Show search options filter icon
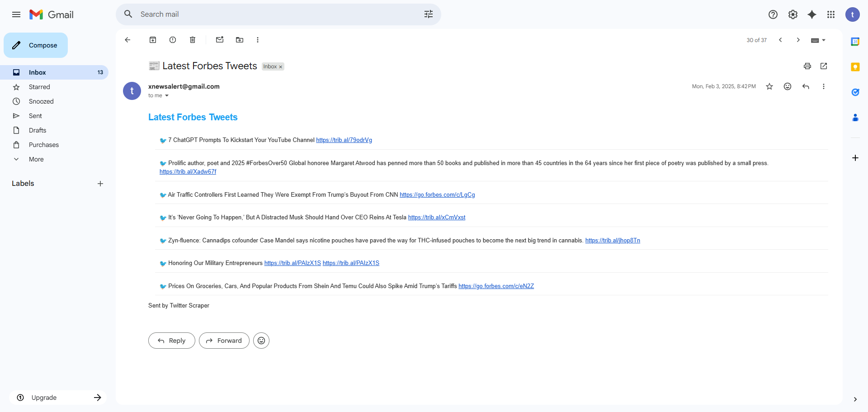Screen dimensions: 868x412 coord(429,14)
